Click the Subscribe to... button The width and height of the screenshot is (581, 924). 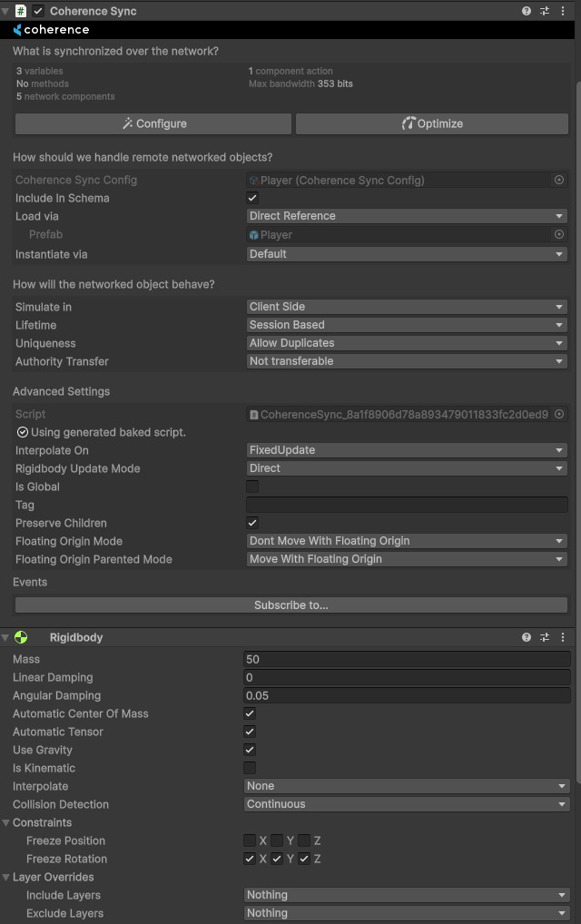(291, 605)
